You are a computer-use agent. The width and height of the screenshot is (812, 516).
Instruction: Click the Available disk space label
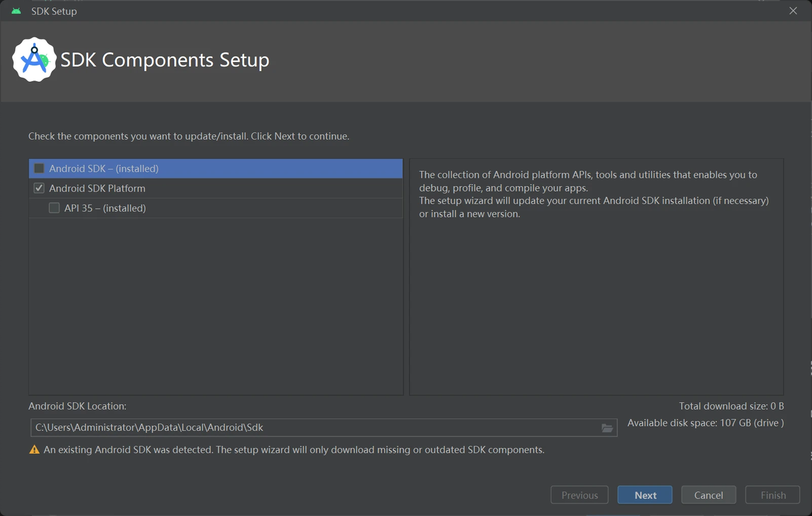tap(705, 423)
